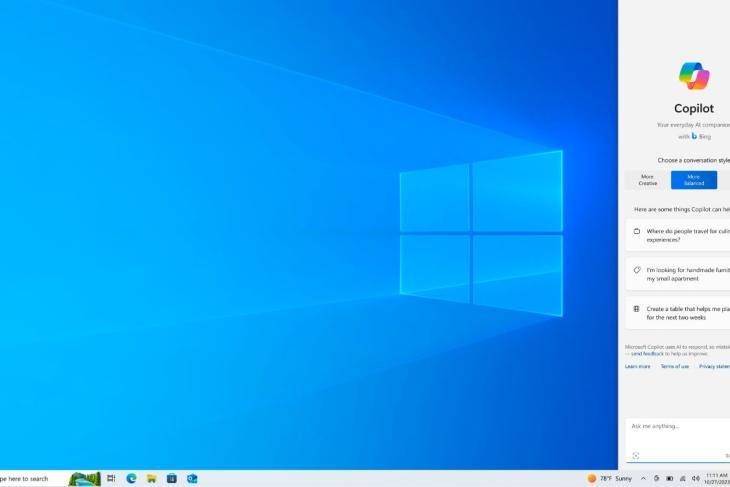
Task: Click the 'Copilot' heading text
Action: click(x=694, y=108)
